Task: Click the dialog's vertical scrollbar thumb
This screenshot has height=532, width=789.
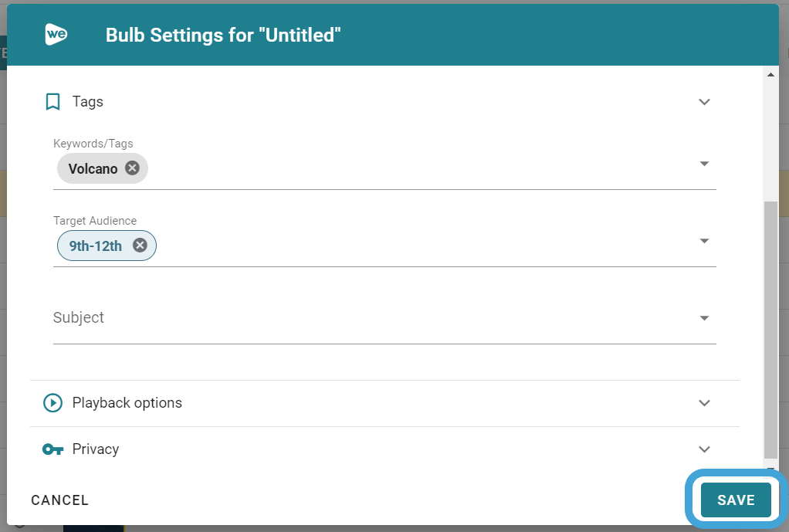Action: [x=770, y=330]
